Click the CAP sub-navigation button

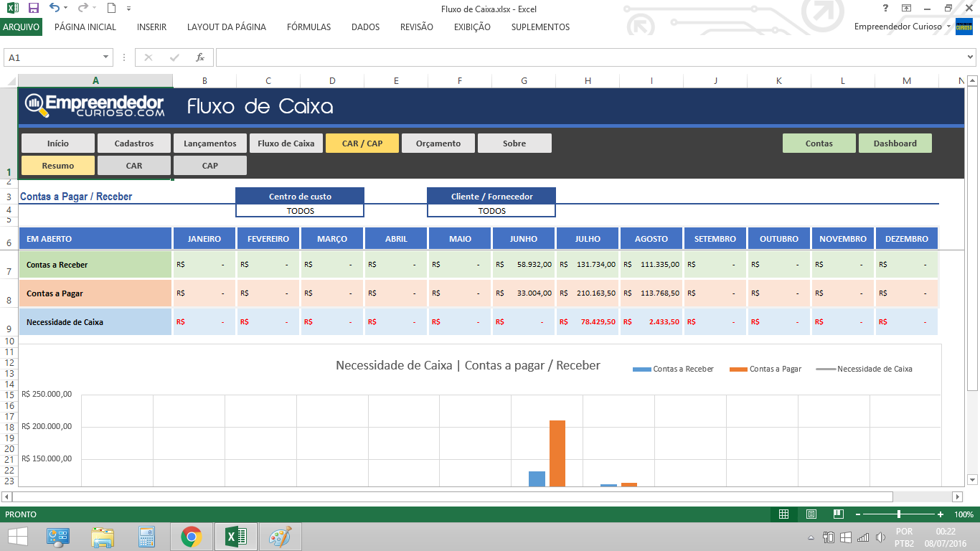210,166
